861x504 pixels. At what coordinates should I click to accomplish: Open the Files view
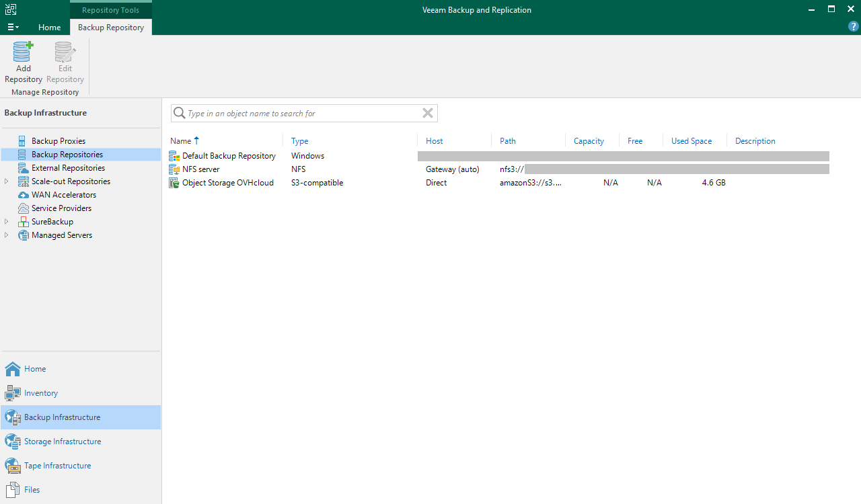pyautogui.click(x=30, y=489)
